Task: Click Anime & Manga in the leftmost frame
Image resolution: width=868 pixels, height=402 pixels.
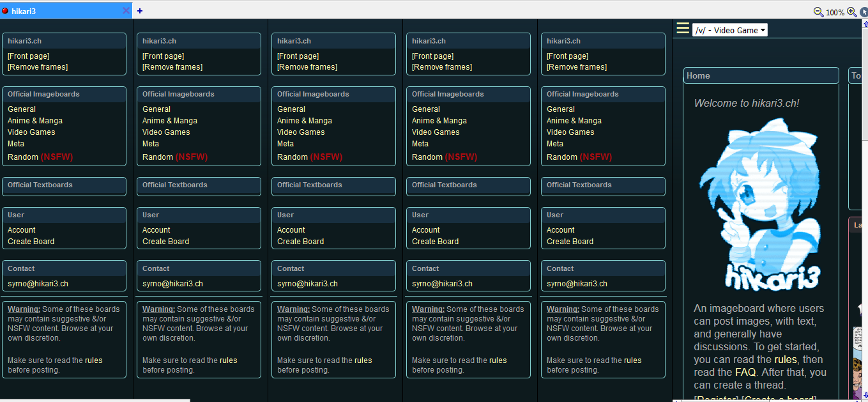Action: point(35,121)
